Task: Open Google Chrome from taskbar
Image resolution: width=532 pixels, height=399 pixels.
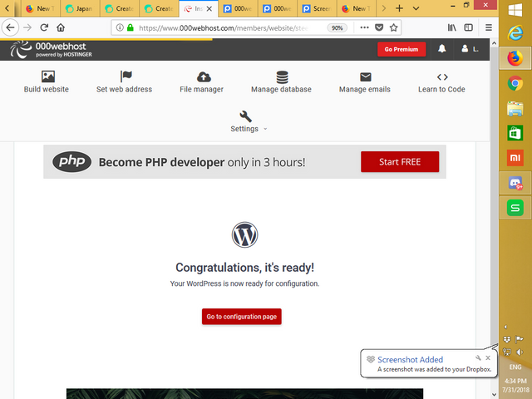Action: (x=515, y=83)
